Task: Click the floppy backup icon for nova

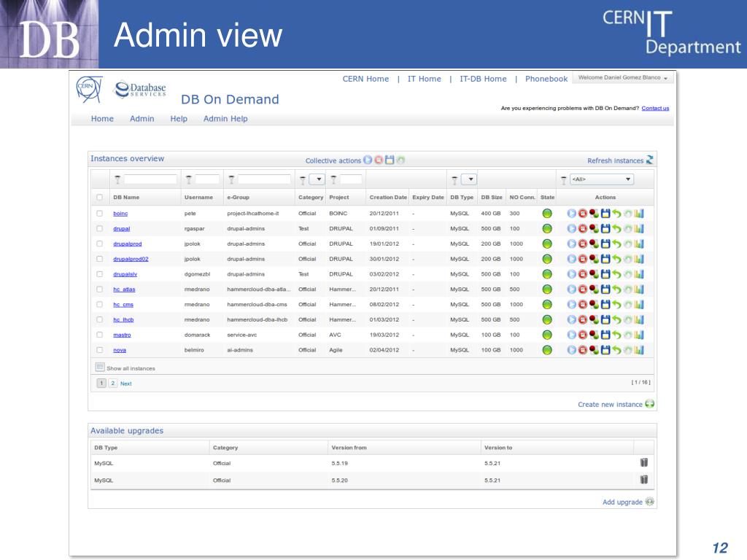Action: (x=605, y=351)
